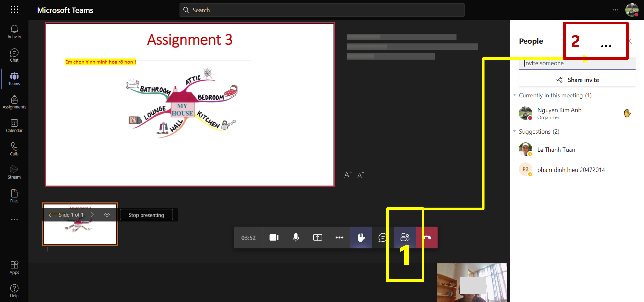The height and width of the screenshot is (302, 644).
Task: Lower the raised hand in toolbar
Action: pos(361,237)
